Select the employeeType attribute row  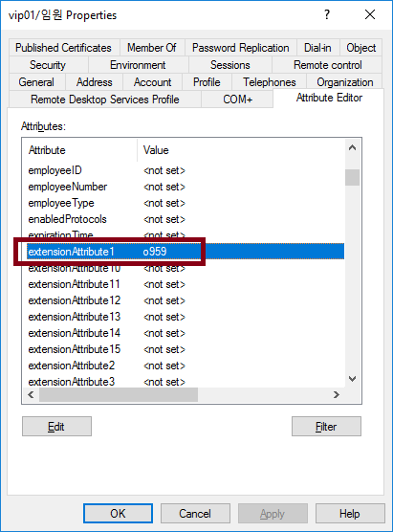click(x=186, y=203)
